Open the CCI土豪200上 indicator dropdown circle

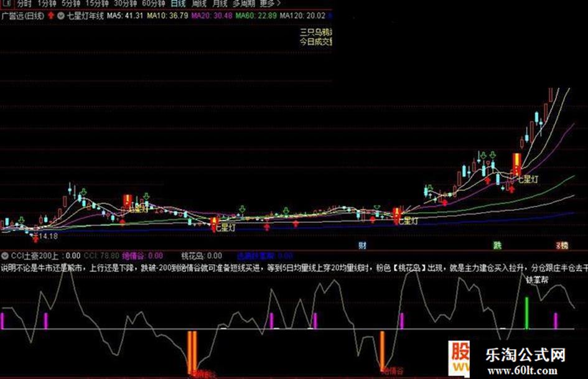(5, 256)
